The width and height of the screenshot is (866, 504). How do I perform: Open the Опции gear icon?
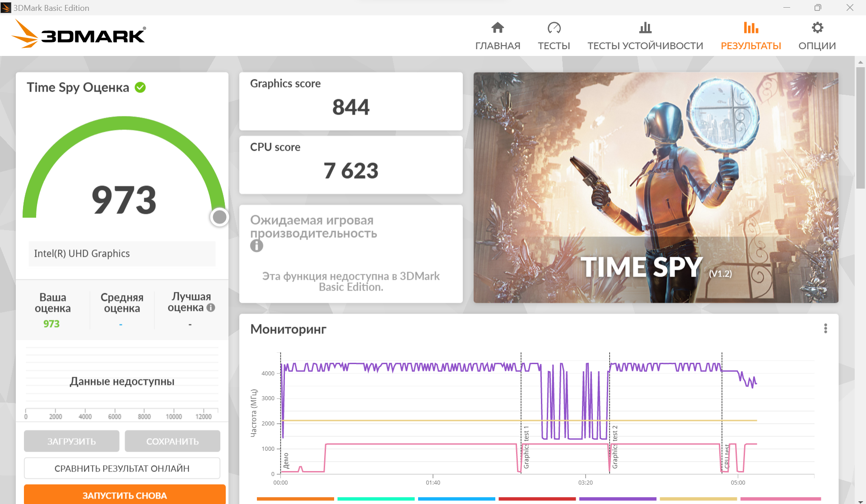817,28
